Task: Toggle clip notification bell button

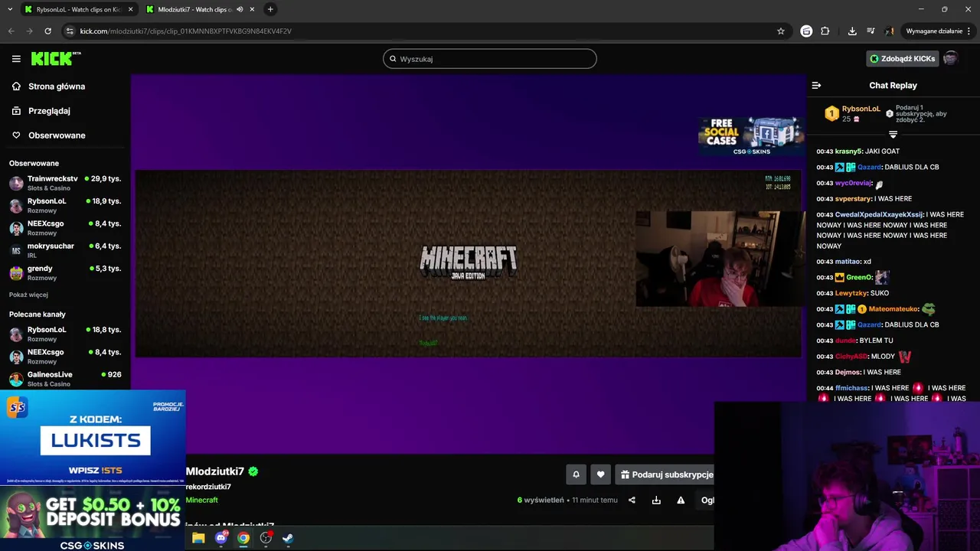Action: point(577,474)
